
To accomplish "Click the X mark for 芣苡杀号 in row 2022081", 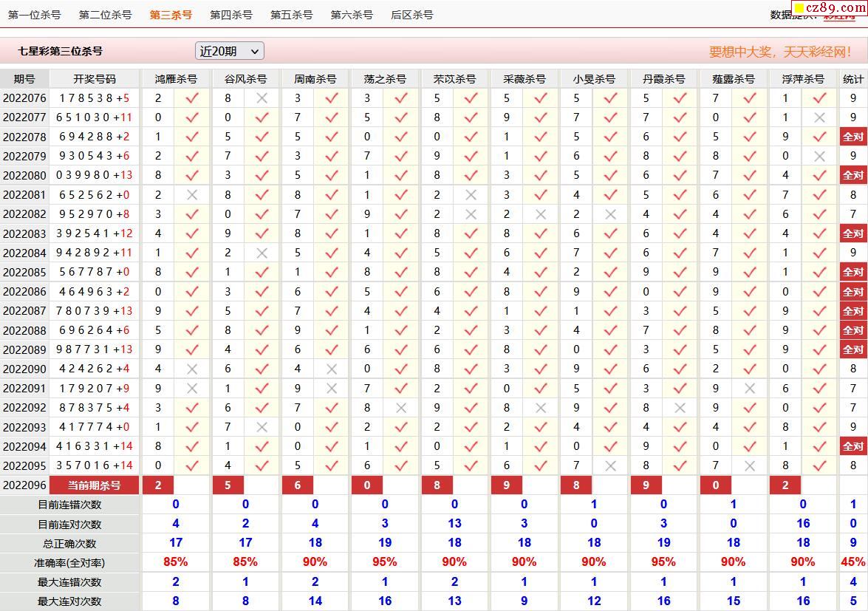I will click(x=471, y=195).
